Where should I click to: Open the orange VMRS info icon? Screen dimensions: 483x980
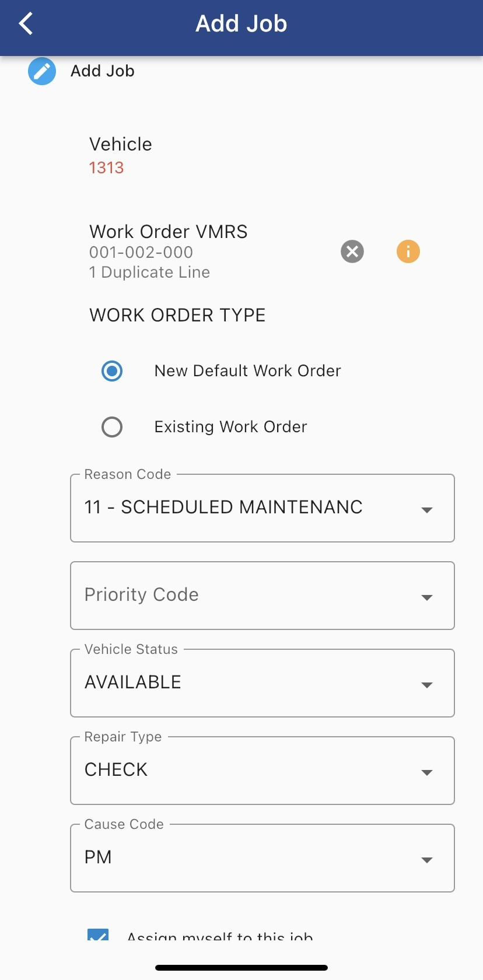click(x=408, y=251)
